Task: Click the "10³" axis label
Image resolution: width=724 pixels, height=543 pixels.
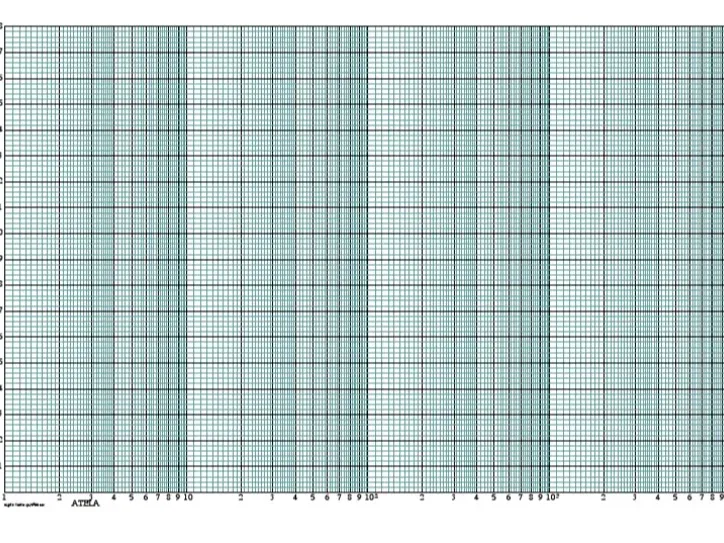Action: click(553, 497)
